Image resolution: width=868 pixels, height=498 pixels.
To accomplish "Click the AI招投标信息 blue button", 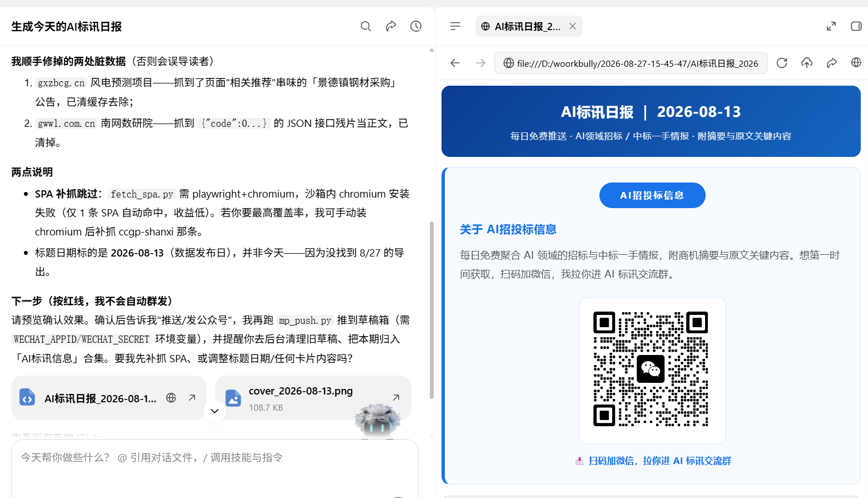I will (652, 195).
